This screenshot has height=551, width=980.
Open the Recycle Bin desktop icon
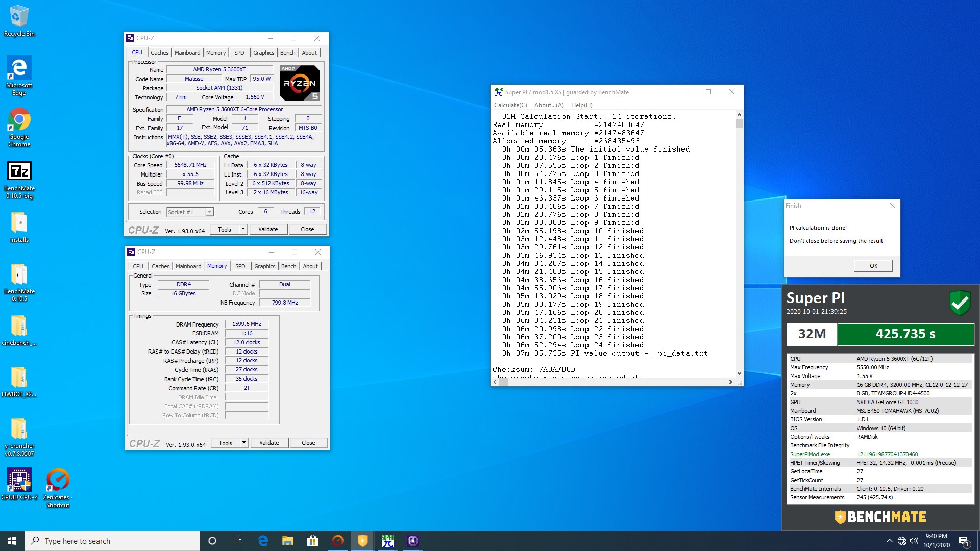click(19, 20)
